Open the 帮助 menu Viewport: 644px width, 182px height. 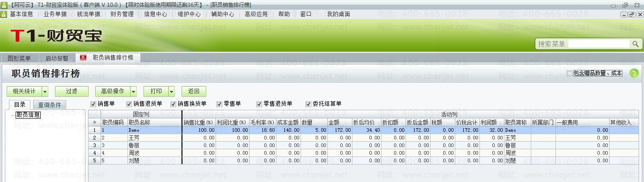pos(284,14)
